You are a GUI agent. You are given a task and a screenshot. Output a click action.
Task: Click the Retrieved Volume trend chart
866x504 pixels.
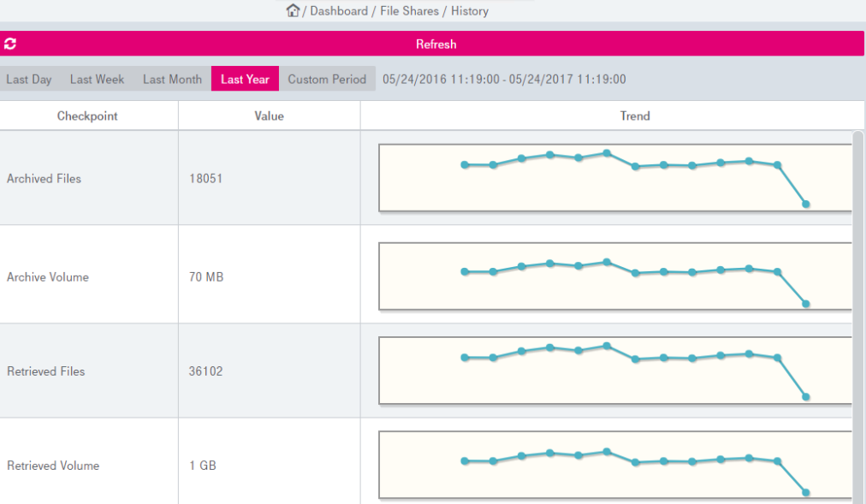614,465
